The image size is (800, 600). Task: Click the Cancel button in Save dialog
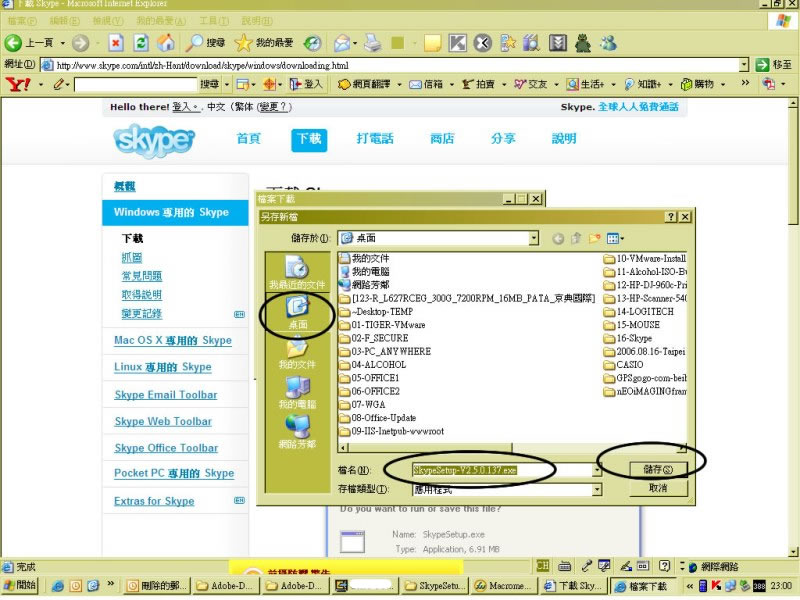pyautogui.click(x=658, y=488)
